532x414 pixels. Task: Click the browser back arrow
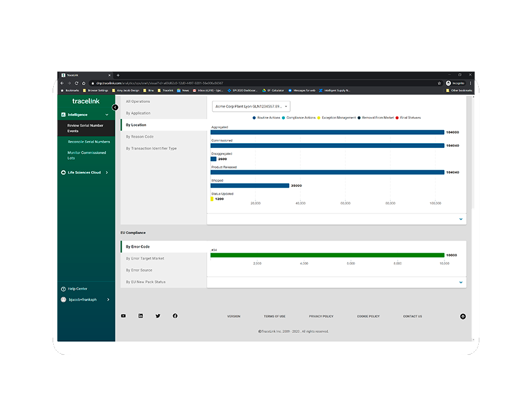pos(62,83)
